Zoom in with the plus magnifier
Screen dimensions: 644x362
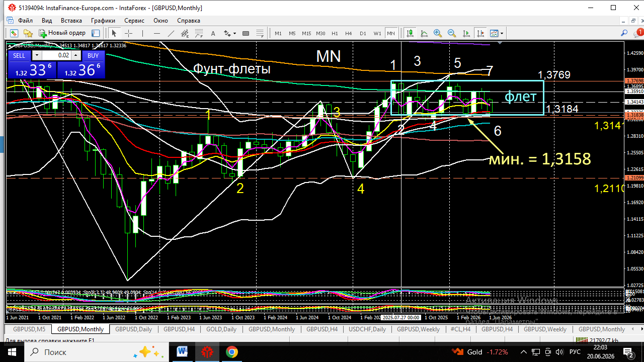[x=438, y=33]
